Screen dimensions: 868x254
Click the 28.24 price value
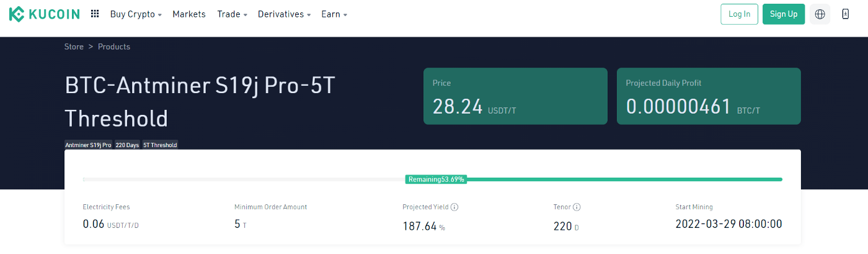pyautogui.click(x=458, y=107)
